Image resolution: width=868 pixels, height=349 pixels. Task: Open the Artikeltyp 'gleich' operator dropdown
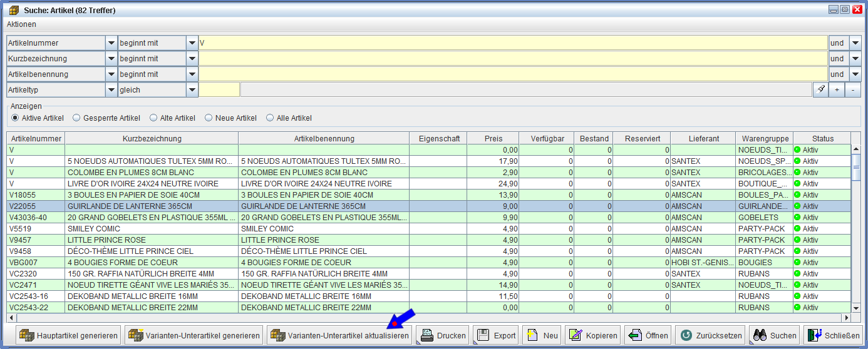(192, 90)
